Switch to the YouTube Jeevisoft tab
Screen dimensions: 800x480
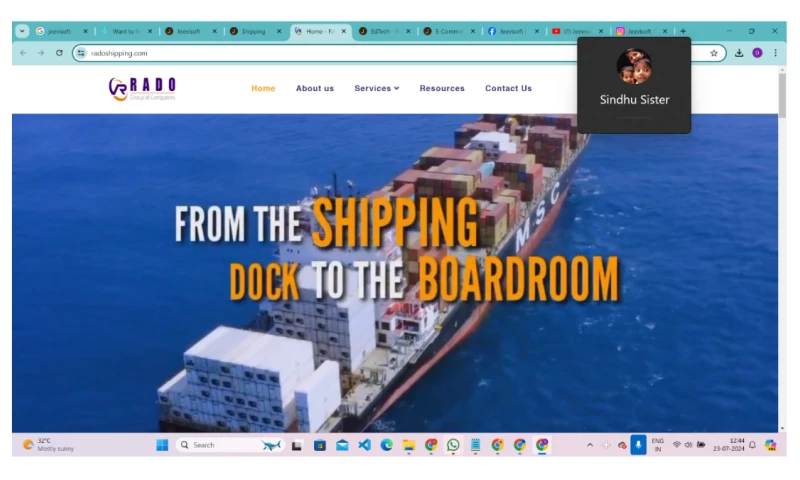[577, 31]
